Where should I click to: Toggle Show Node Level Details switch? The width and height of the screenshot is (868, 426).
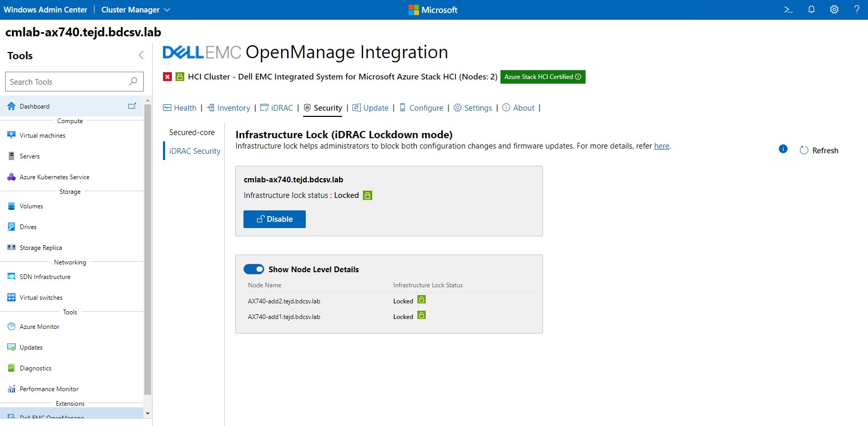point(254,269)
